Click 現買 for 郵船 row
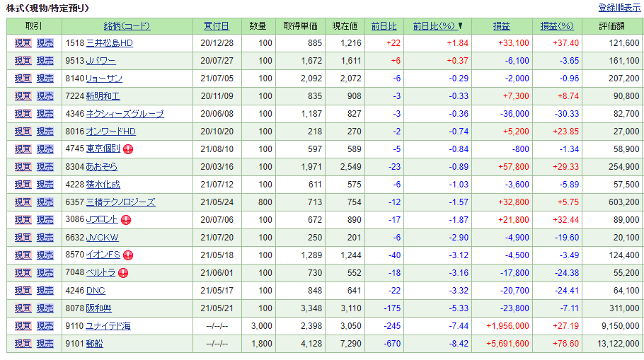The image size is (644, 360). coord(23,343)
